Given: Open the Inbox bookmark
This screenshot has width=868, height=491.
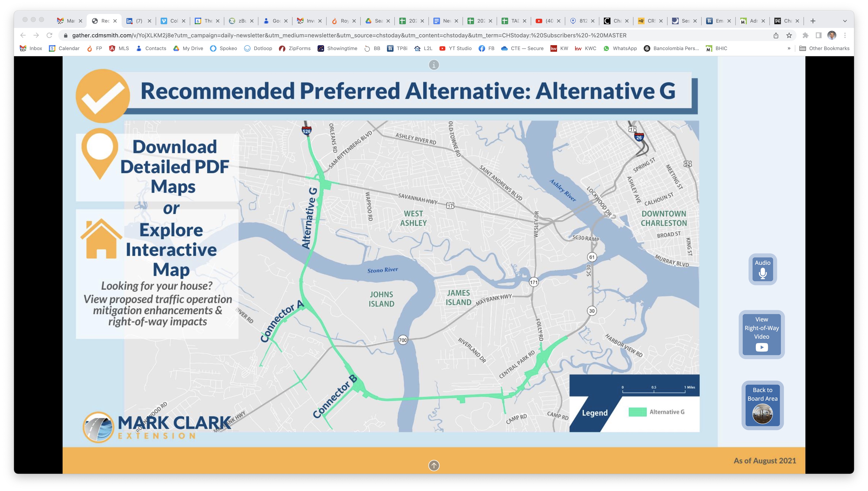Looking at the screenshot, I should coord(31,49).
